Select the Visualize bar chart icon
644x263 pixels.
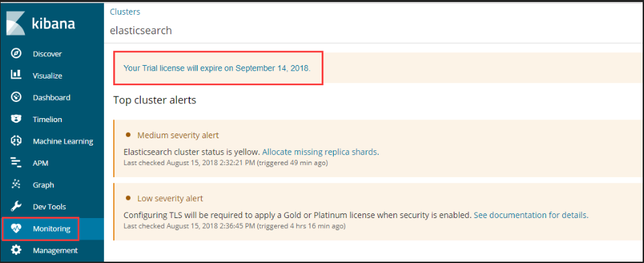tap(16, 75)
